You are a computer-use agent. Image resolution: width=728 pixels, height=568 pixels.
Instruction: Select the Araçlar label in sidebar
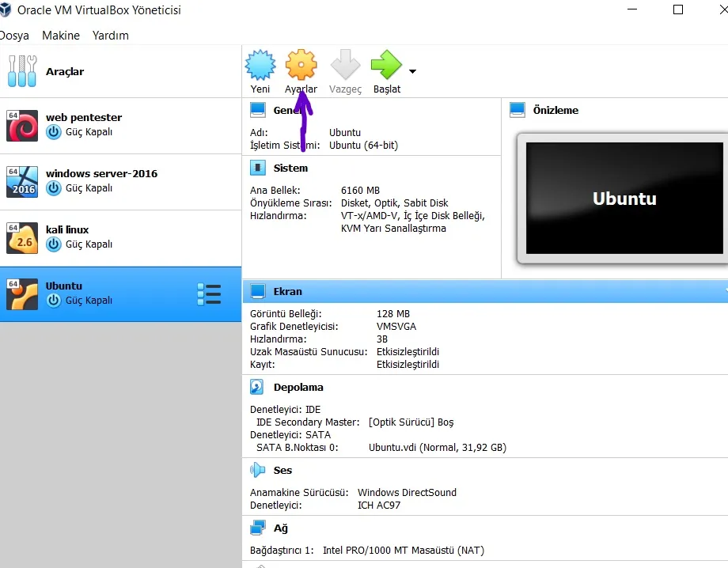coord(65,71)
